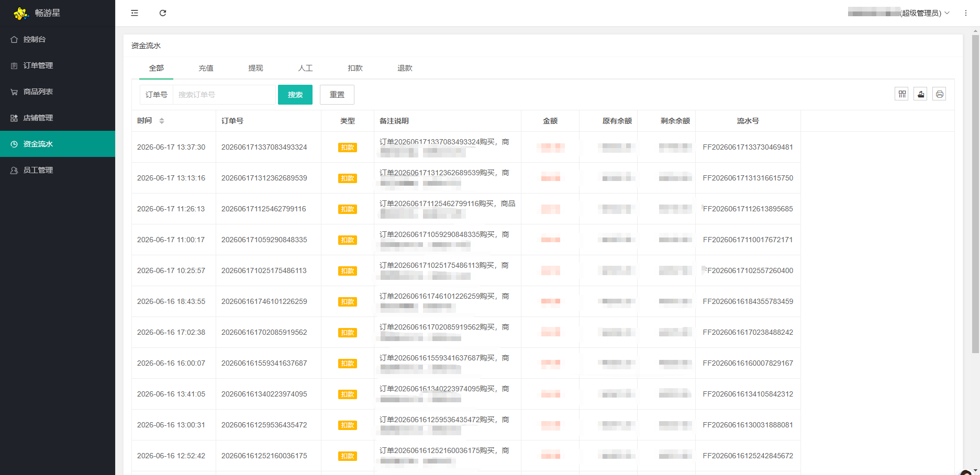
Task: Focus the 搜索订单号 input field
Action: coord(224,95)
